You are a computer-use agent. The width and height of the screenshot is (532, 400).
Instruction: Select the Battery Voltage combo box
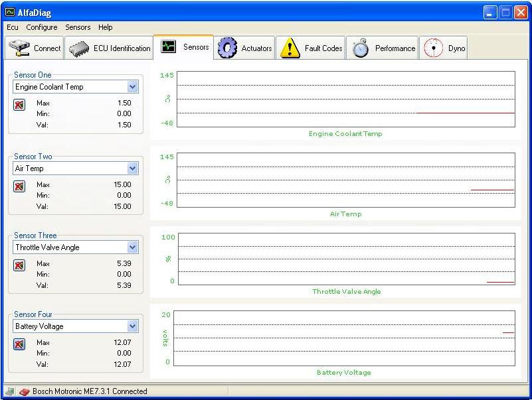[70, 326]
